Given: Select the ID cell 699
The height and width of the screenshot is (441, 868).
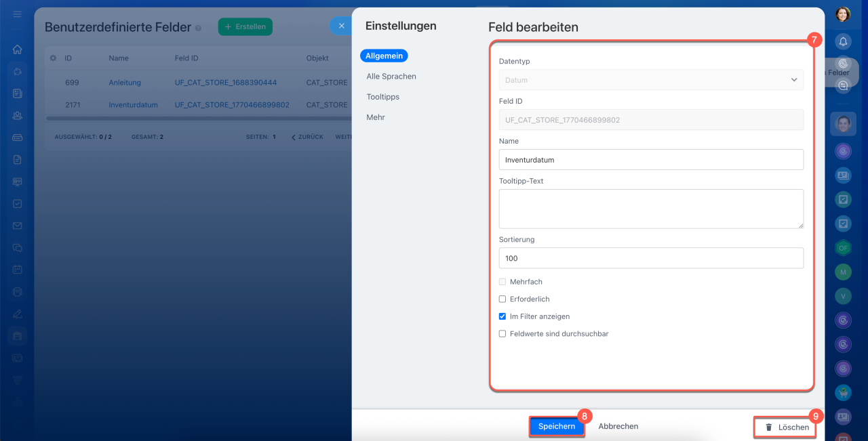Looking at the screenshot, I should pos(72,83).
